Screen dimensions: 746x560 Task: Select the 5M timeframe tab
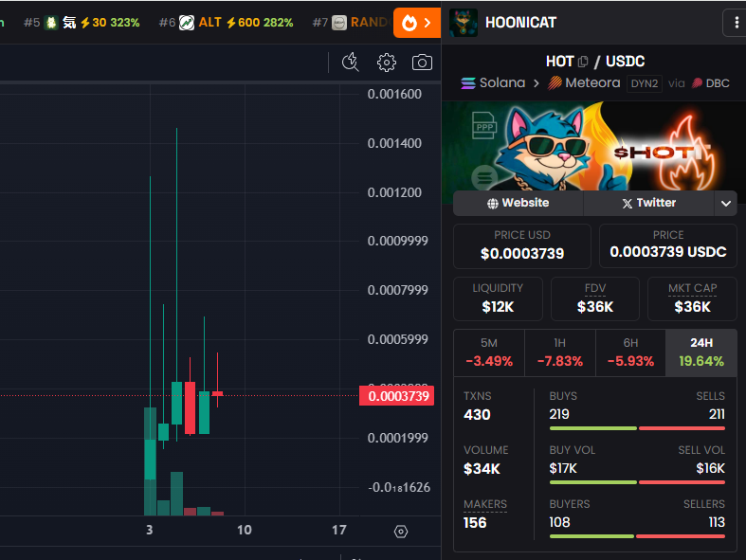click(489, 352)
